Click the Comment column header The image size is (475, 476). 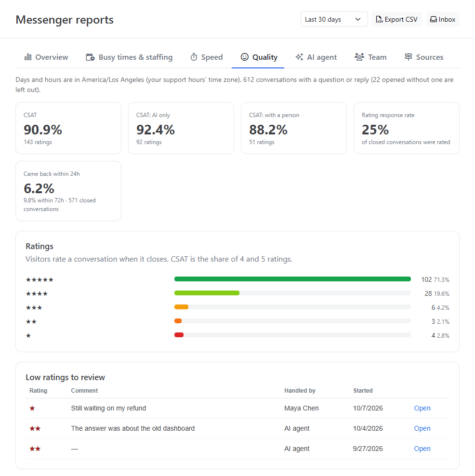[x=84, y=391]
